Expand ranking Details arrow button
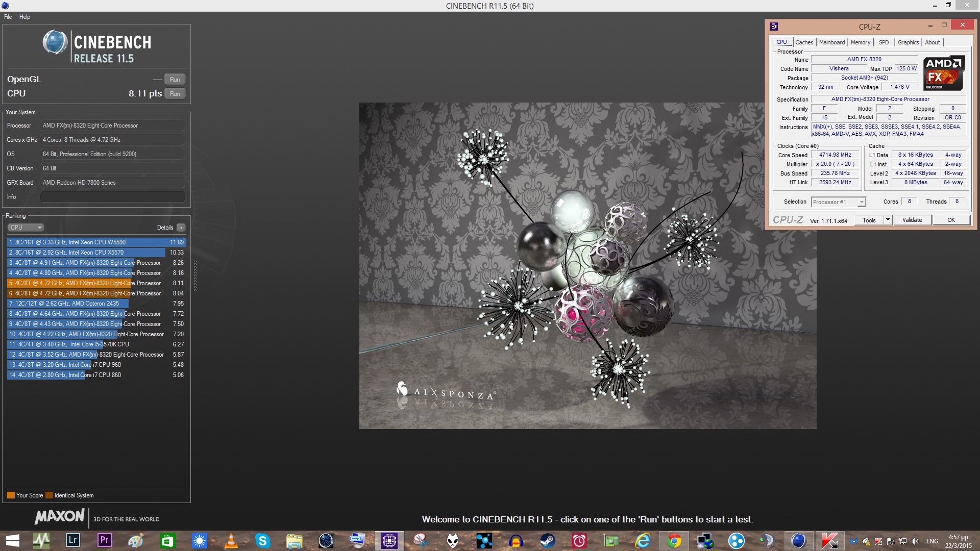This screenshot has height=551, width=980. click(x=181, y=228)
